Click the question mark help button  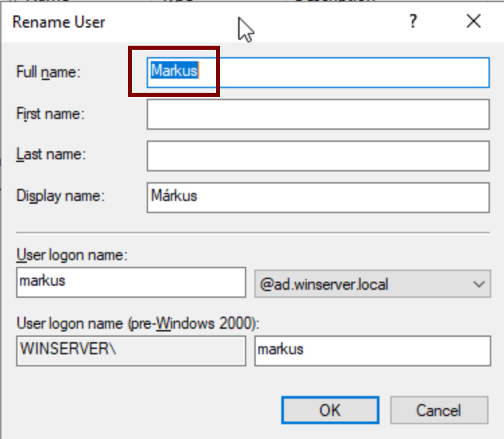(413, 22)
